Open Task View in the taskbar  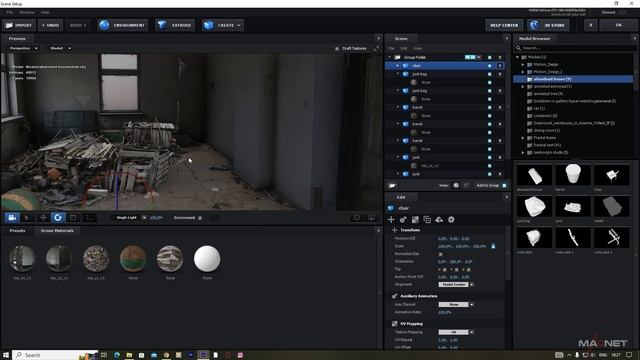pyautogui.click(x=104, y=355)
